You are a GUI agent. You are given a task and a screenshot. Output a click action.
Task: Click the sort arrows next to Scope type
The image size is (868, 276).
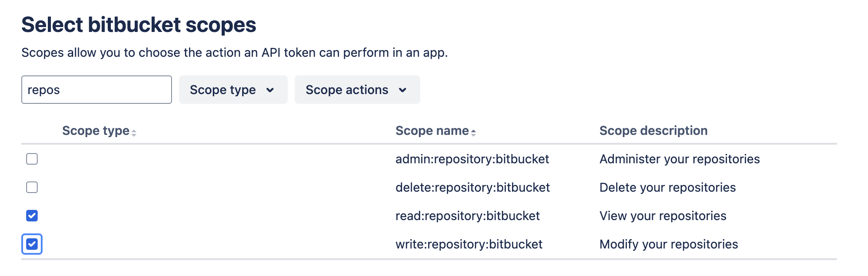[133, 132]
